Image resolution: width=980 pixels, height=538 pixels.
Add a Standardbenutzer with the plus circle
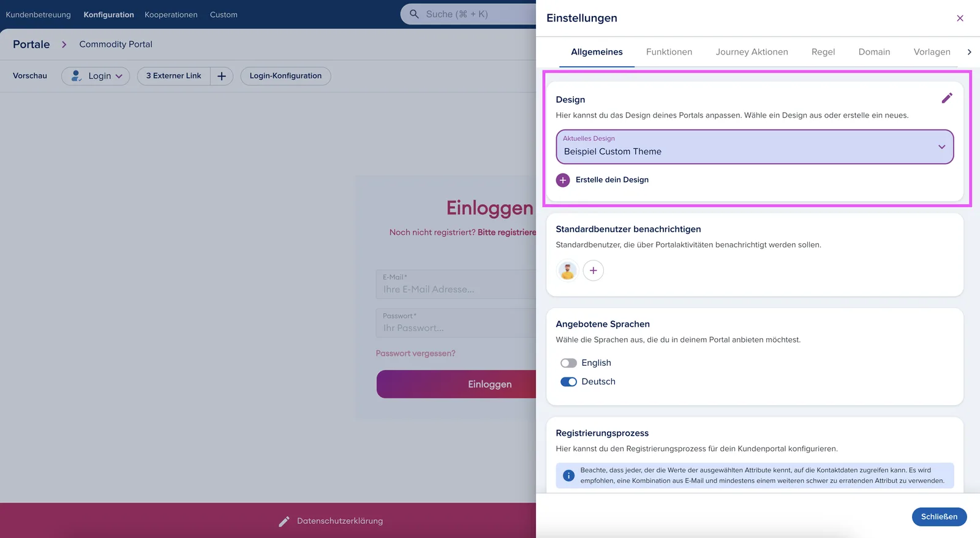point(593,270)
